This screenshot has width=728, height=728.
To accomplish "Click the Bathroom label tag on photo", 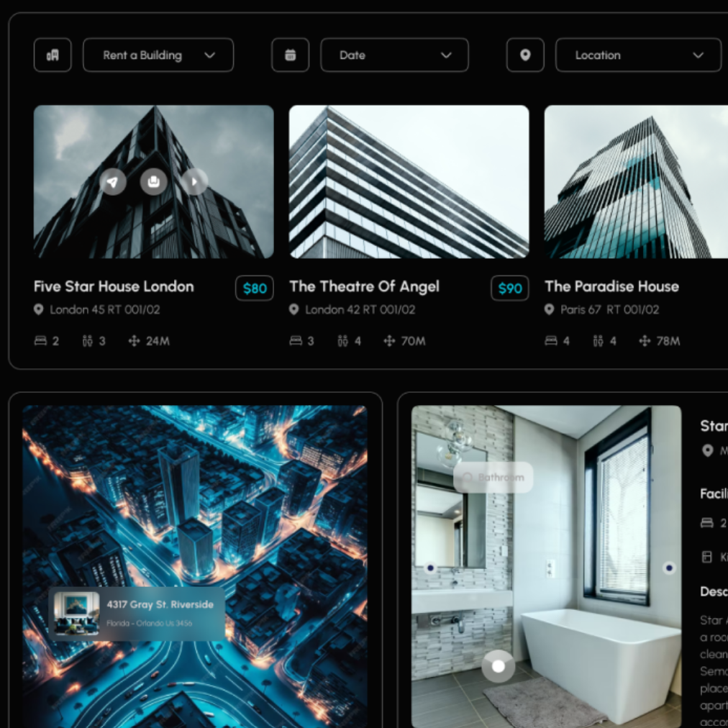I will 493,477.
